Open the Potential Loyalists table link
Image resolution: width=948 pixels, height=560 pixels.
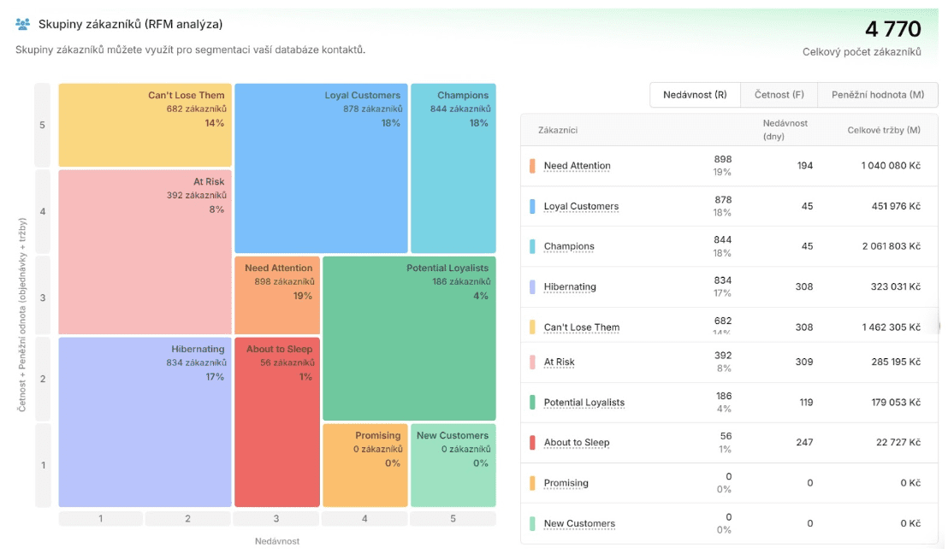[x=584, y=403]
